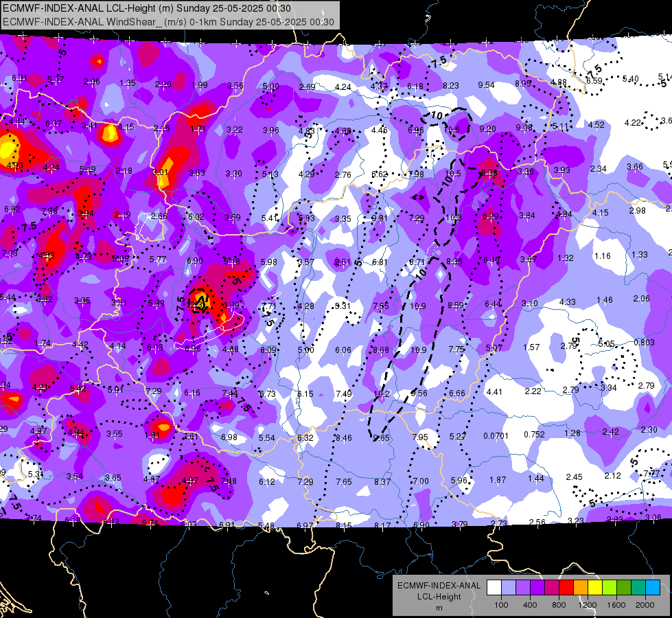
Task: Click the wind shear value '7.65'
Action: pyautogui.click(x=344, y=481)
